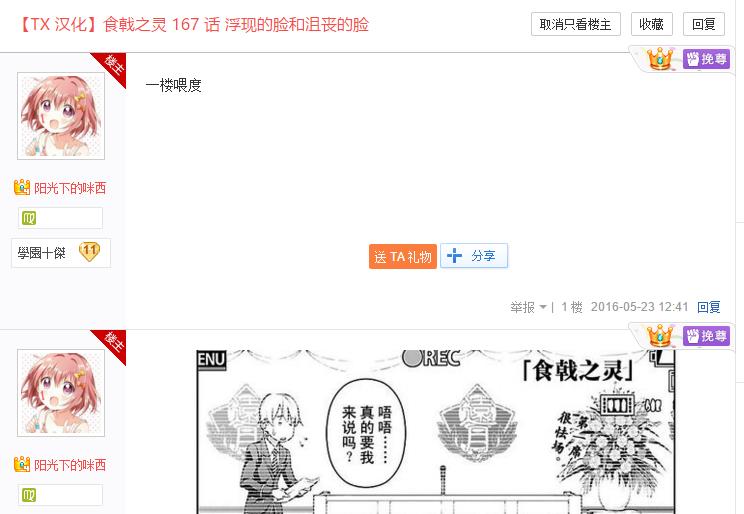Click the first post author avatar

[61, 116]
